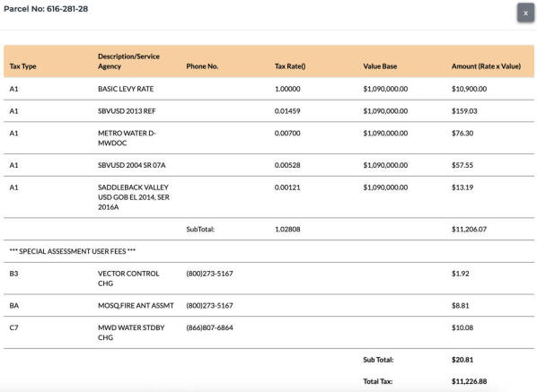
Task: Click the Value Base column header
Action: point(380,66)
